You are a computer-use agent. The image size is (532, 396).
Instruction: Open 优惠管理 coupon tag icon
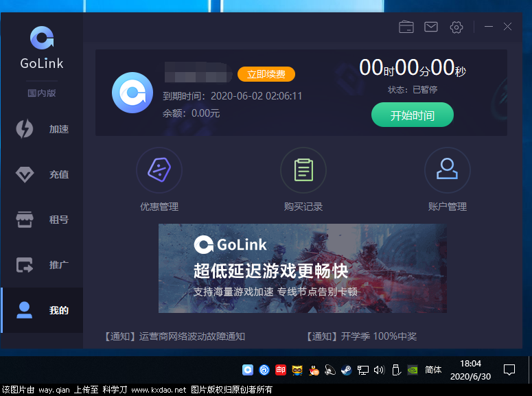[x=159, y=170]
